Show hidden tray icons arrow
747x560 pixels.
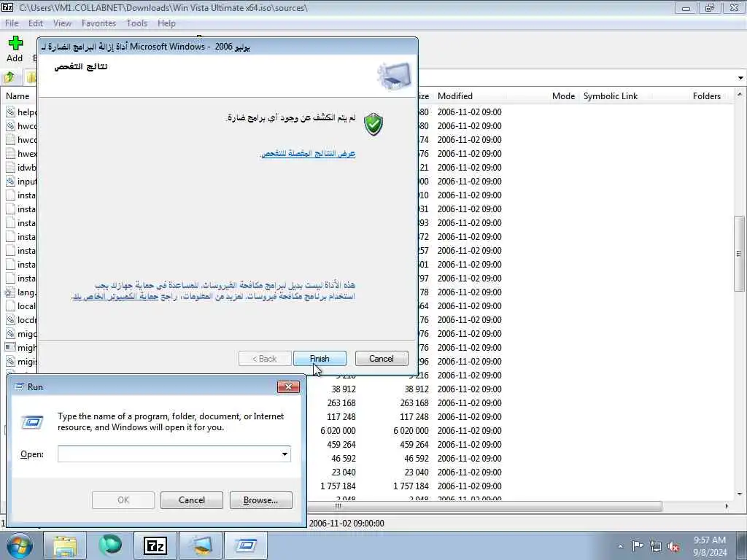pos(620,546)
